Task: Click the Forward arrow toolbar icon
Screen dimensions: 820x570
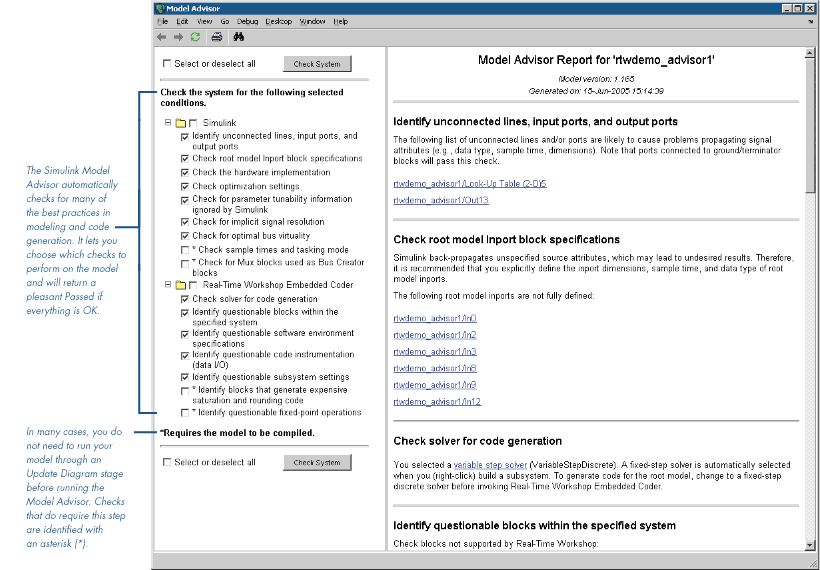Action: click(x=178, y=37)
